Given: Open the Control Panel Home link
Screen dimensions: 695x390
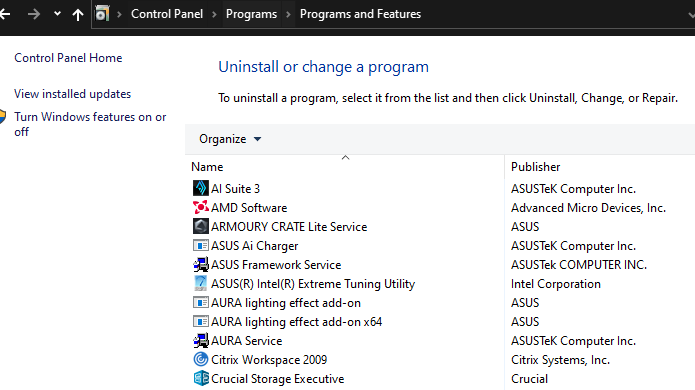Looking at the screenshot, I should [68, 58].
